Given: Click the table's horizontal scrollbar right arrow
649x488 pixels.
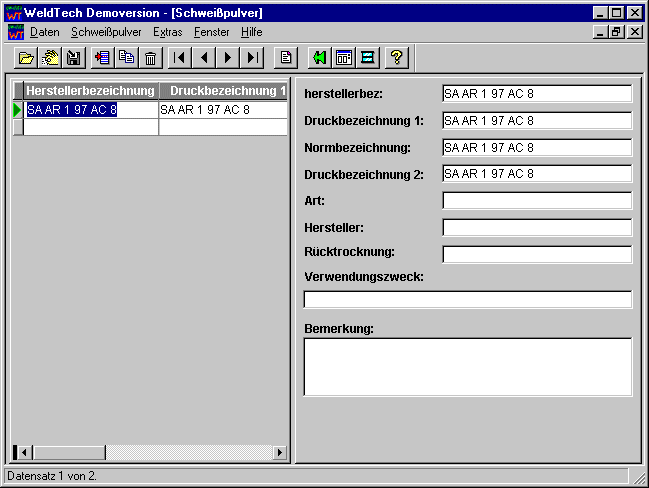Looking at the screenshot, I should 281,453.
